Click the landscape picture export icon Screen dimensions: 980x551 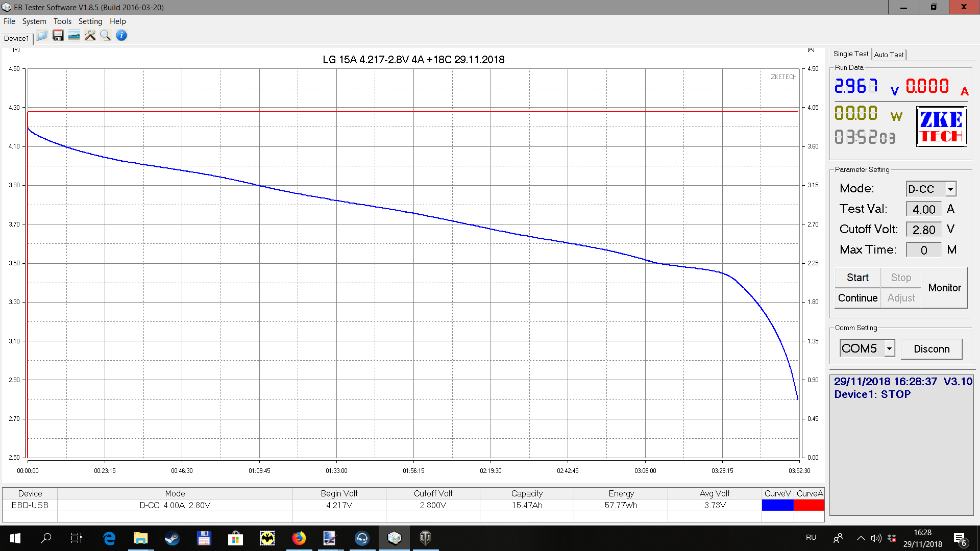point(74,36)
